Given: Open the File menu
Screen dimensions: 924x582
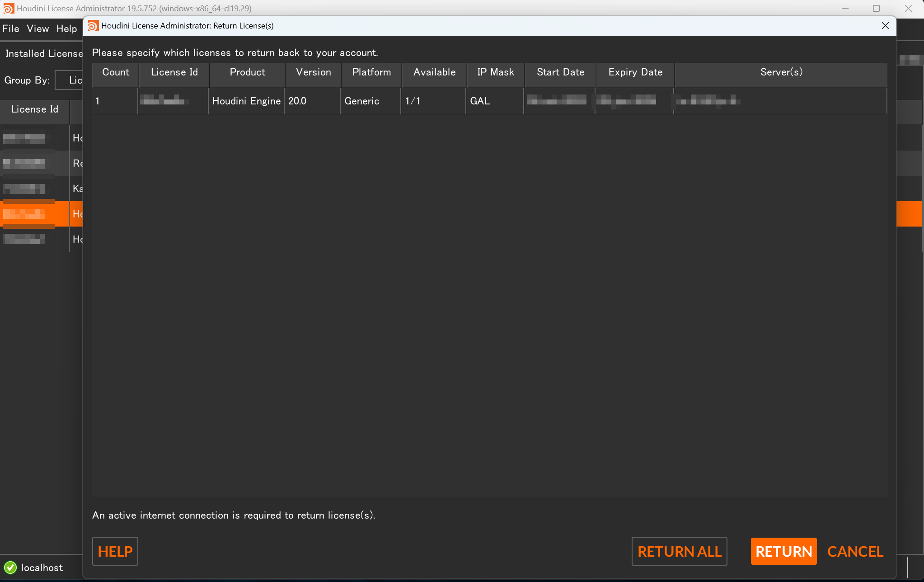Looking at the screenshot, I should pyautogui.click(x=11, y=29).
